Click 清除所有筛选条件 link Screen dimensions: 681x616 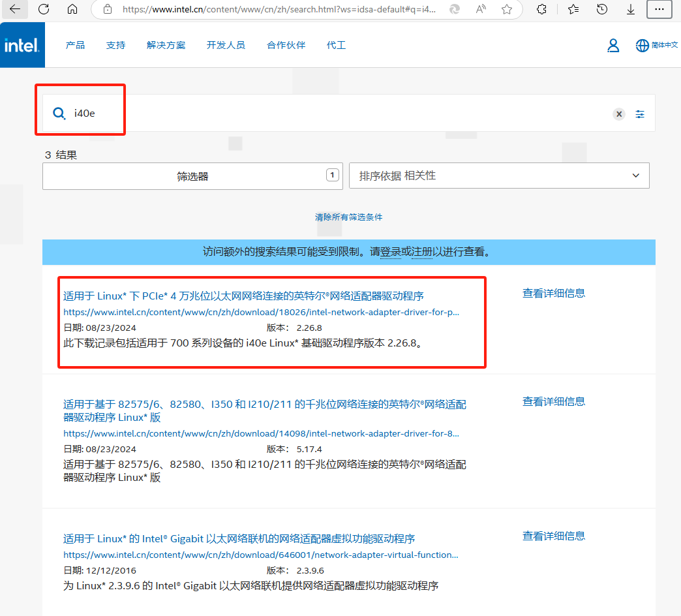click(x=348, y=217)
